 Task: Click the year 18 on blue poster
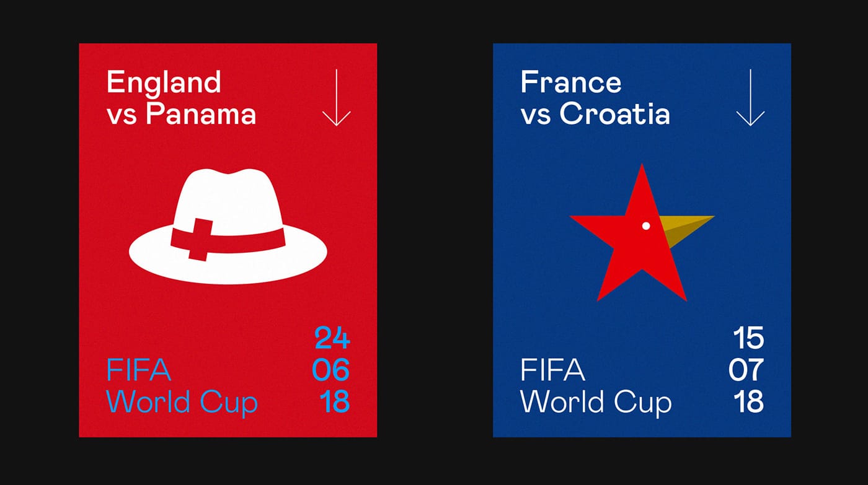(x=748, y=402)
